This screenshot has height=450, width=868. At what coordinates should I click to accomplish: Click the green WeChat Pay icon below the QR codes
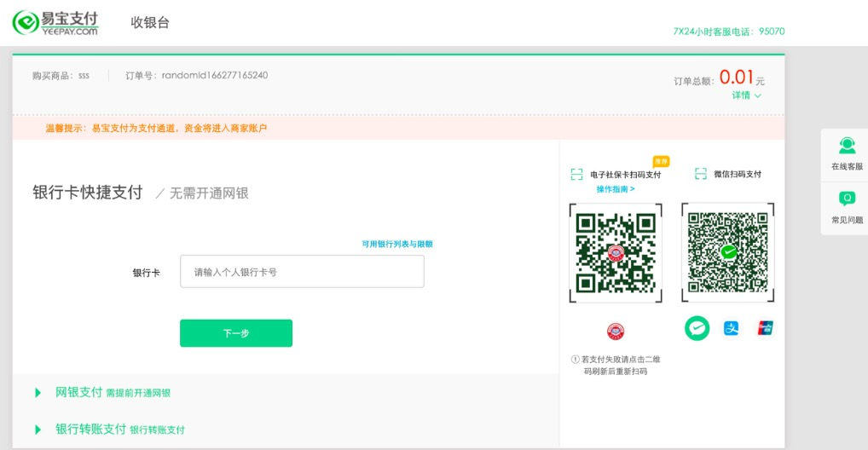pyautogui.click(x=697, y=327)
